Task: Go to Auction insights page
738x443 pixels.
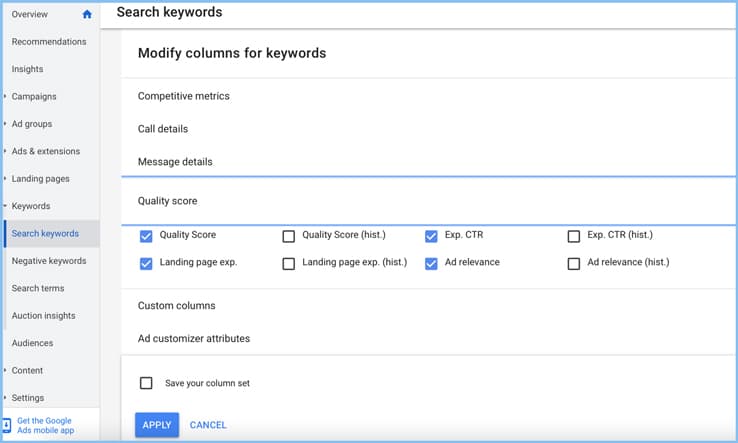Action: point(43,316)
